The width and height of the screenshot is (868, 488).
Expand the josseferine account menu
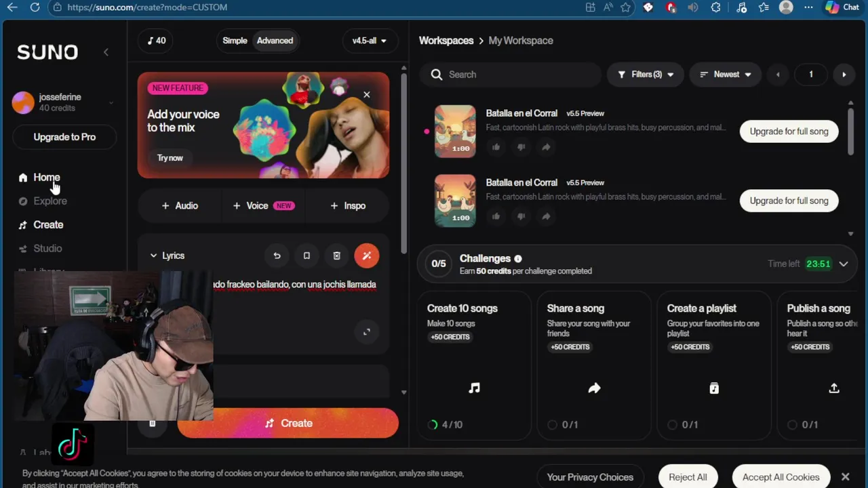[111, 103]
